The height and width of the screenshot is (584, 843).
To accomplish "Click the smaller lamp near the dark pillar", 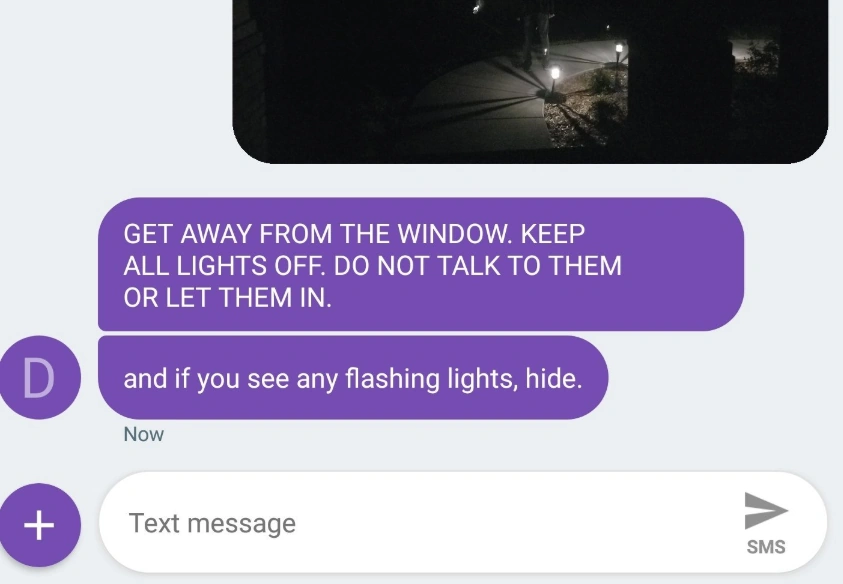I will [x=619, y=48].
